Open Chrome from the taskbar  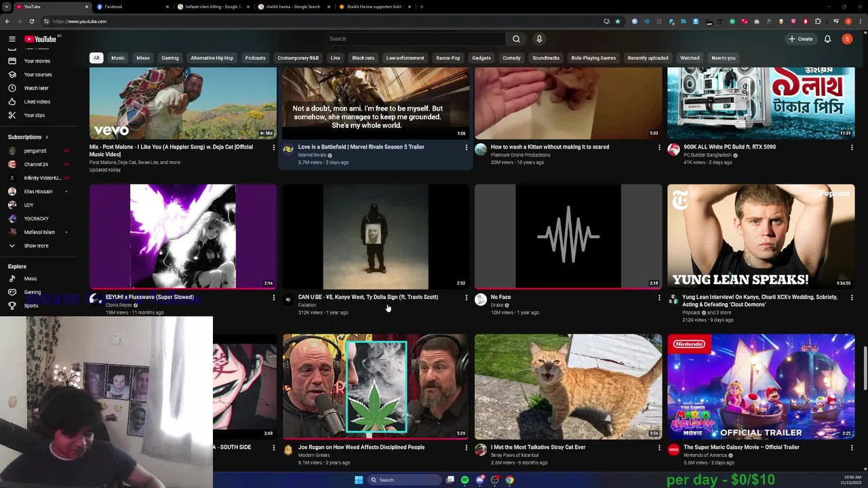[509, 480]
